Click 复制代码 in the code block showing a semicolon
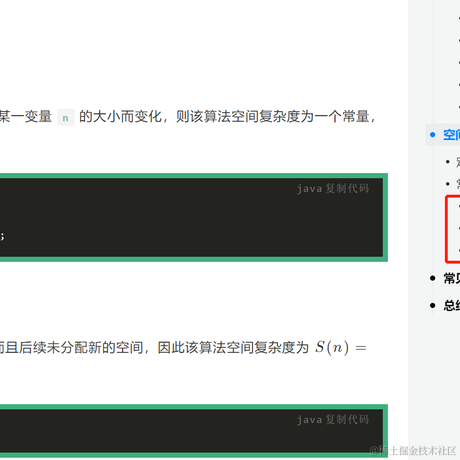460x460 pixels. [347, 189]
